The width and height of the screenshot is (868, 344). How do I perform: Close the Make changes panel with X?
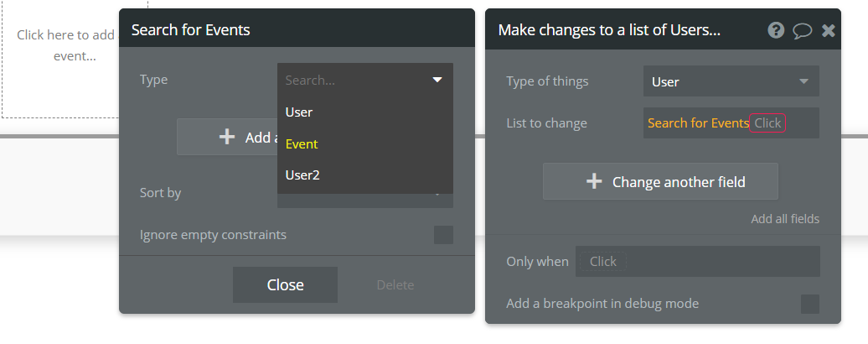pos(828,30)
